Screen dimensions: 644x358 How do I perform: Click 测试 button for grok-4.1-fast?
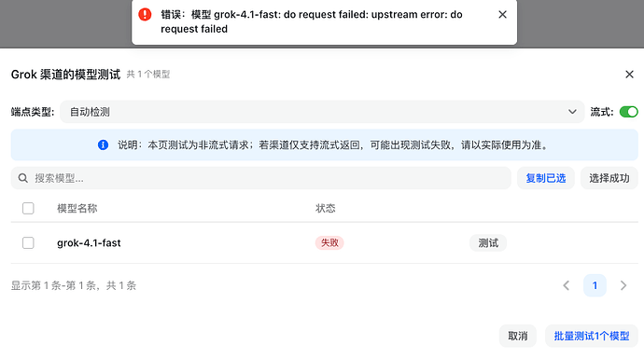(x=488, y=242)
